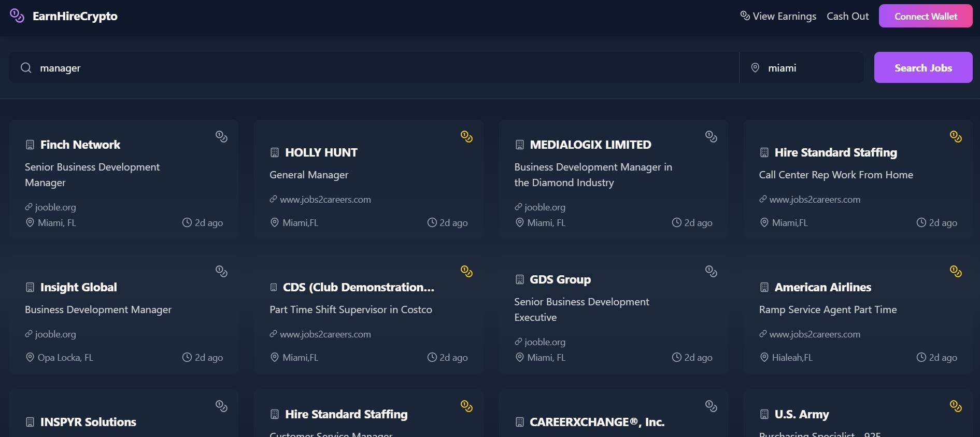The width and height of the screenshot is (980, 437).
Task: Click coin icon on Insight Global card
Action: [x=221, y=271]
